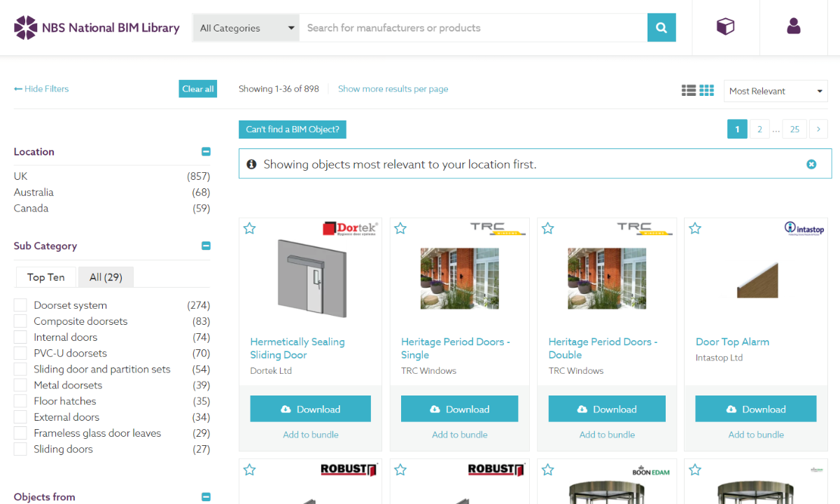
Task: Check Frameless glass door leaves filter
Action: pyautogui.click(x=20, y=433)
